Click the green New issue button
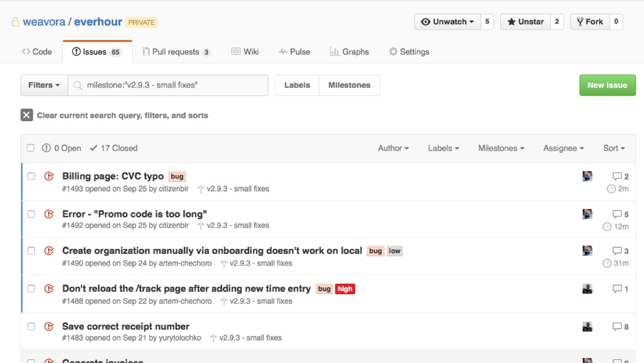This screenshot has width=644, height=363. coord(607,85)
